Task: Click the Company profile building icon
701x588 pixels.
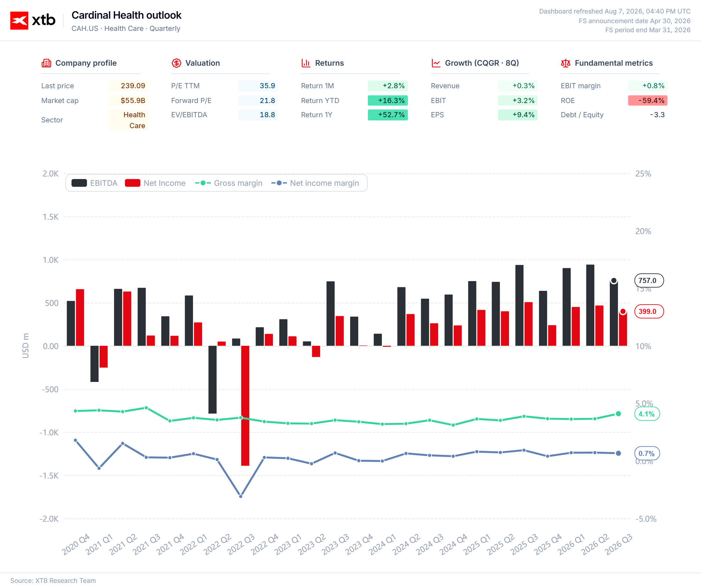Action: coord(46,63)
